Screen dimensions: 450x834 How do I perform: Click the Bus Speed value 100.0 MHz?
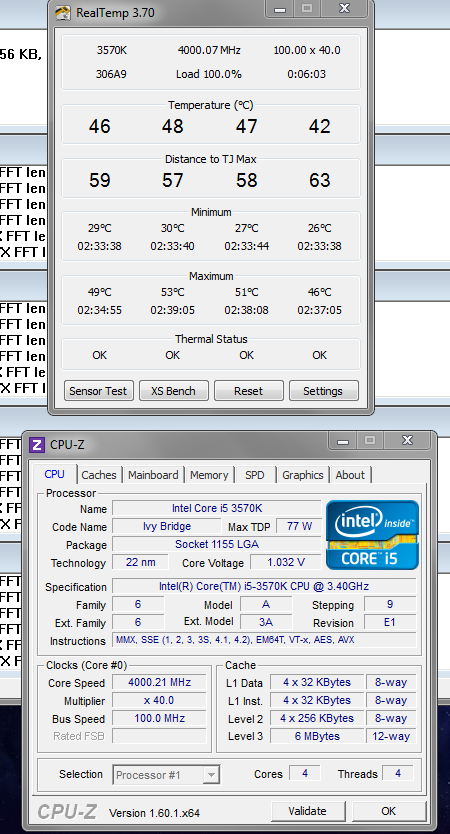pos(160,719)
